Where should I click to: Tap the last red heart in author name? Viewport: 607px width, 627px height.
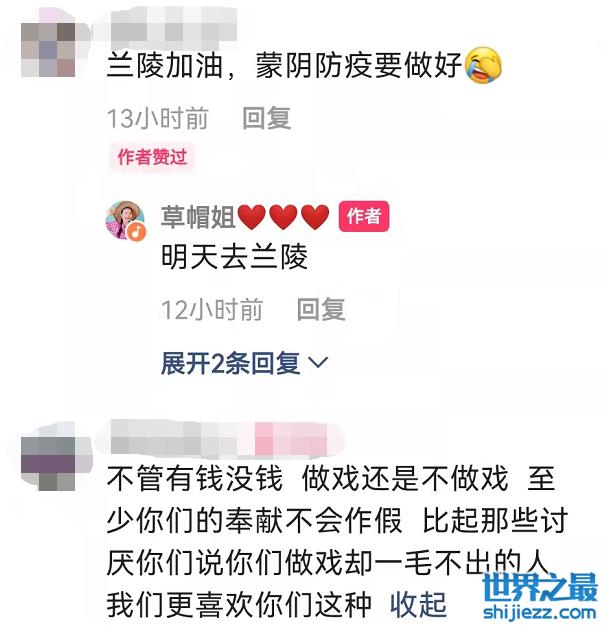point(315,217)
